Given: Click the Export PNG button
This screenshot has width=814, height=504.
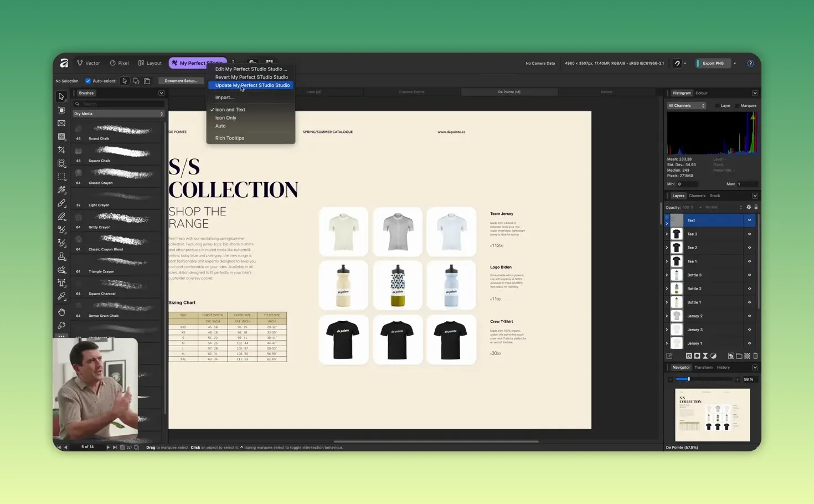Looking at the screenshot, I should pyautogui.click(x=713, y=63).
